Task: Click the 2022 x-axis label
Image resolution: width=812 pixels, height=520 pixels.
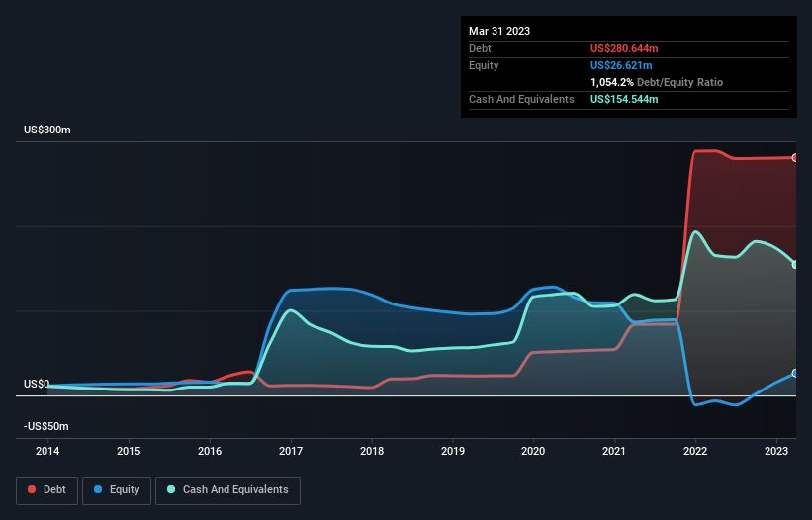Action: pos(695,451)
